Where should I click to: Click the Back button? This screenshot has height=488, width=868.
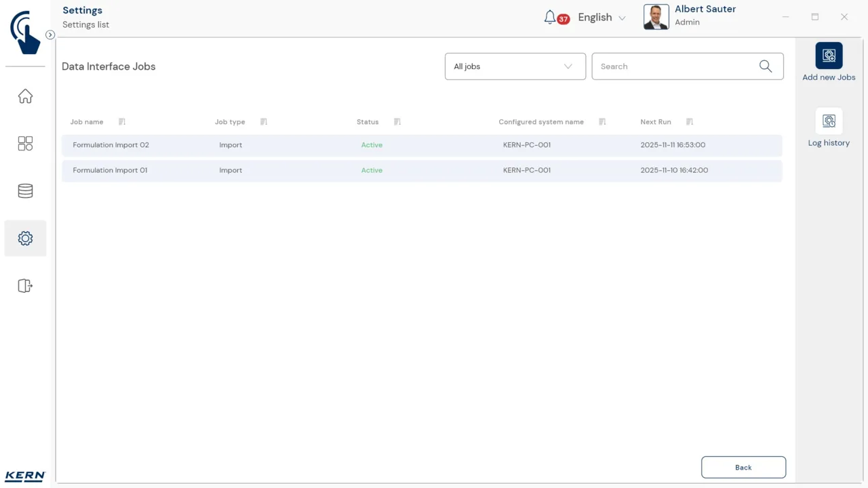tap(743, 467)
